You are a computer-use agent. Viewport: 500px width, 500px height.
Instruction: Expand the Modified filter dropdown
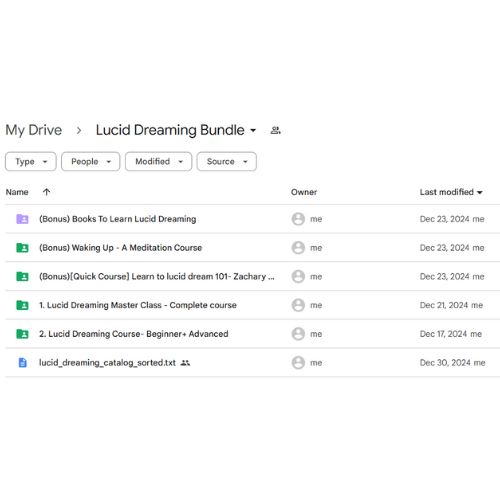(x=158, y=162)
